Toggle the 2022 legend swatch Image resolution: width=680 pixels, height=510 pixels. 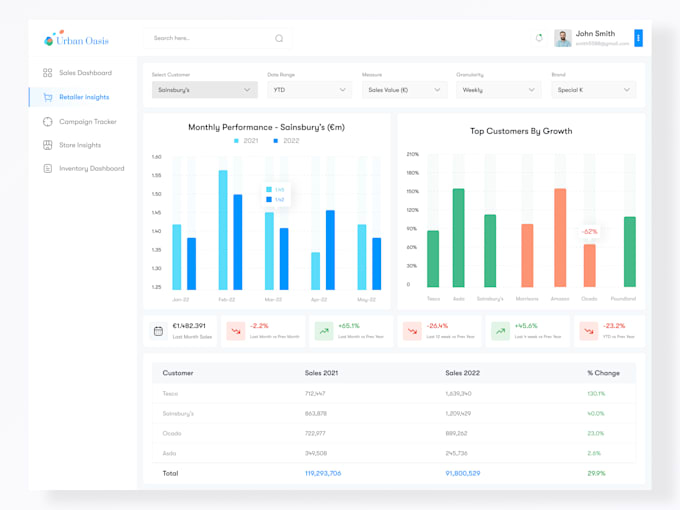click(275, 141)
